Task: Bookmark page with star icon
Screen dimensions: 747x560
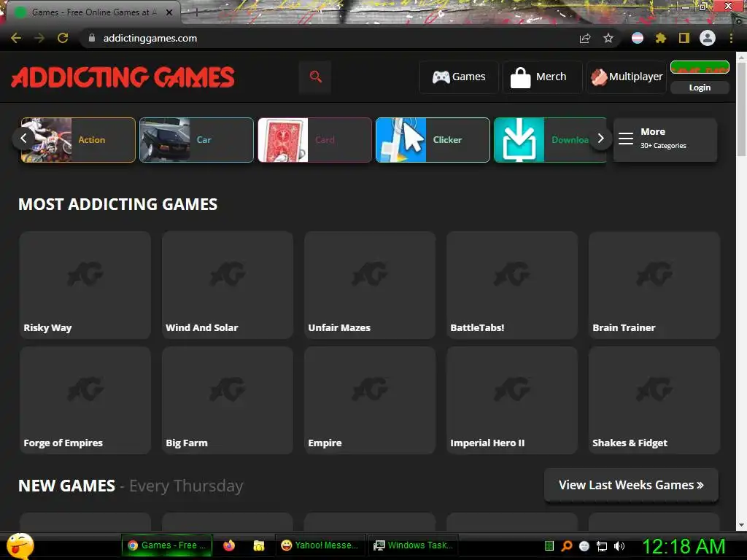Action: (x=608, y=38)
